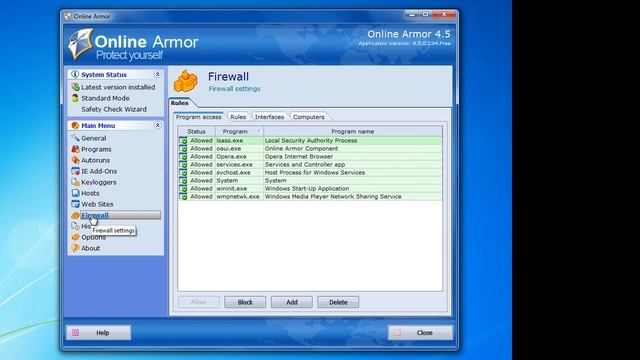Click the allowed status icon for lsass.exe

pos(183,140)
